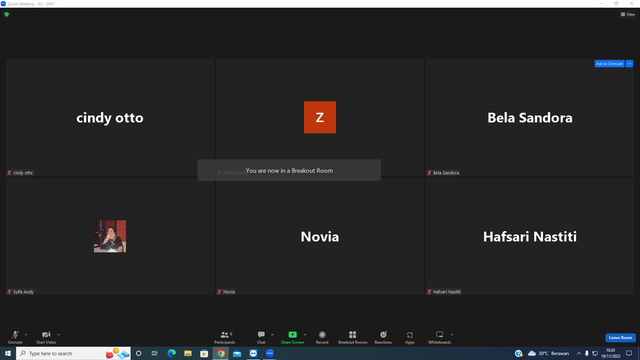Image resolution: width=640 pixels, height=360 pixels.
Task: Click the help icon in system tray
Action: [x=518, y=353]
